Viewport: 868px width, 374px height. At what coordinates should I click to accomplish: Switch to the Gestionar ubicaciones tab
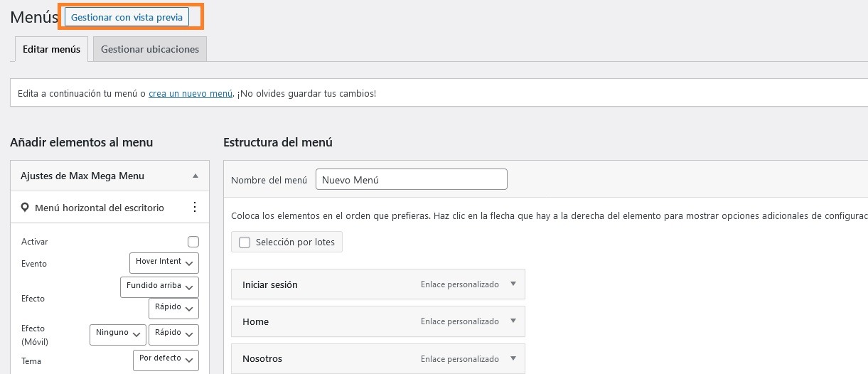150,50
